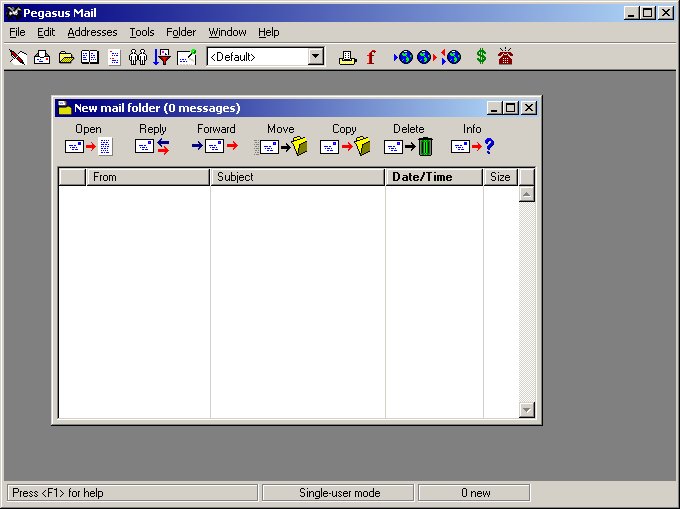This screenshot has height=509, width=680.
Task: Click the two-people local users icon
Action: 138,57
